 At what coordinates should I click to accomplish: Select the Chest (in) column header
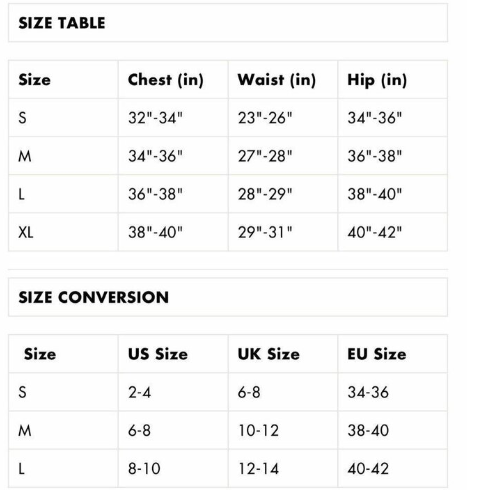tap(166, 80)
